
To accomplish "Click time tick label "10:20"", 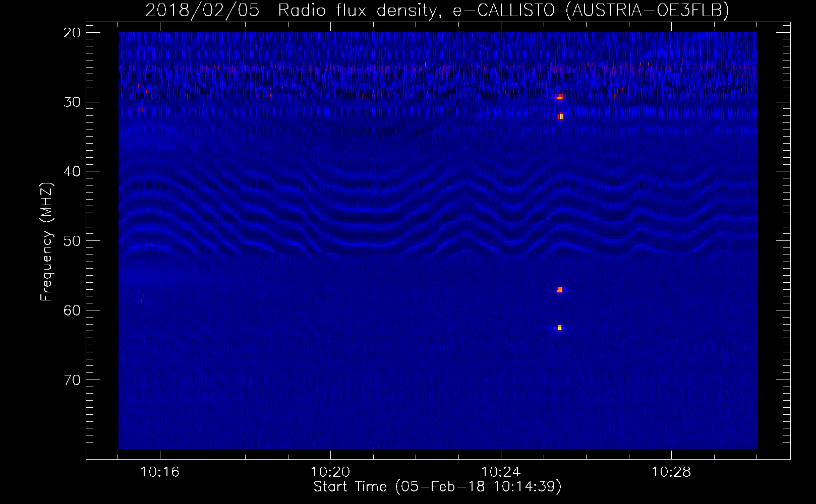I will [330, 472].
